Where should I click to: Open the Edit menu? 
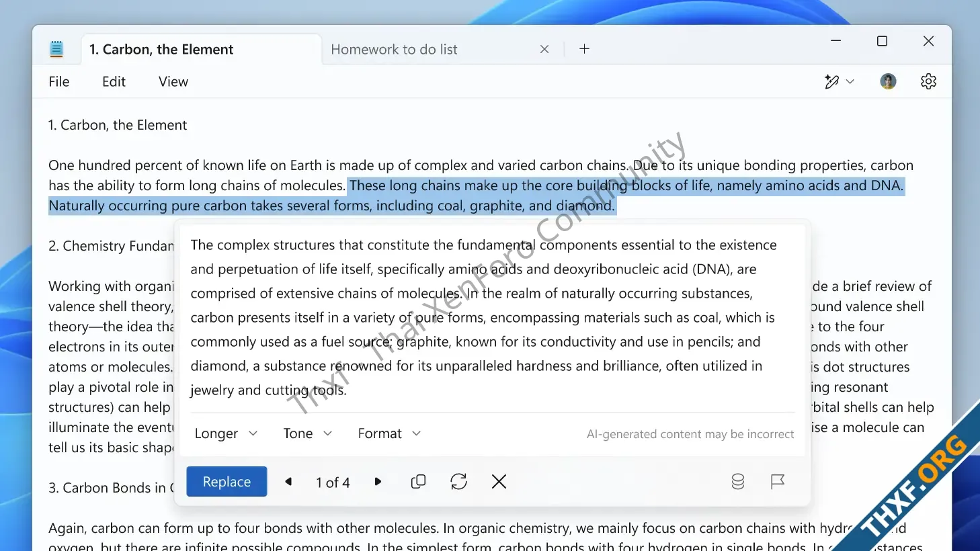pos(114,81)
